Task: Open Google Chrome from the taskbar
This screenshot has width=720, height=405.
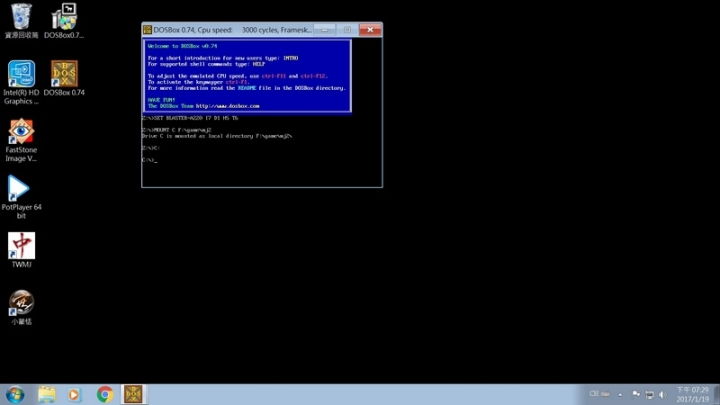Action: (x=105, y=394)
